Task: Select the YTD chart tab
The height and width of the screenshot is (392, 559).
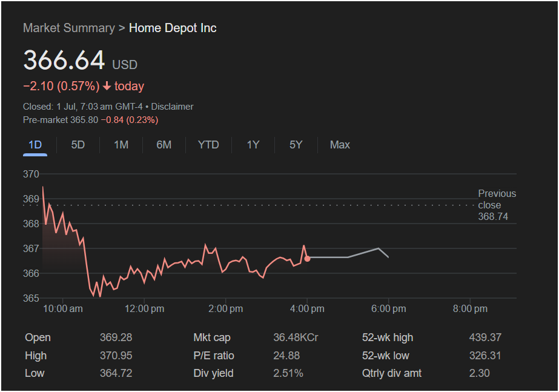Action: (x=208, y=145)
